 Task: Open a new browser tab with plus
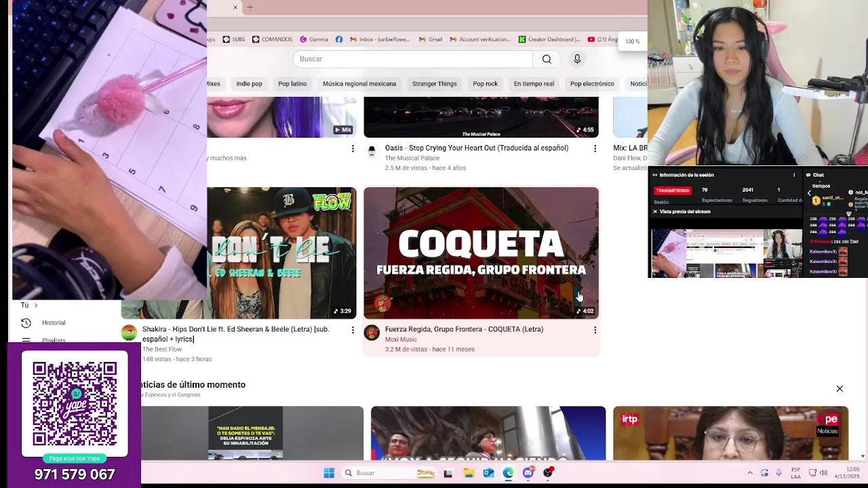pos(250,7)
